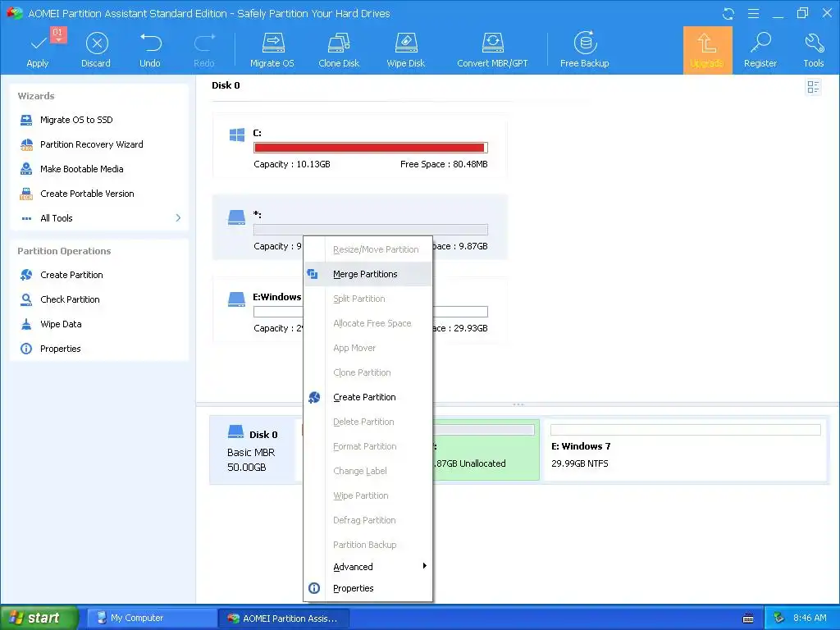
Task: Discard pending changes
Action: [96, 49]
